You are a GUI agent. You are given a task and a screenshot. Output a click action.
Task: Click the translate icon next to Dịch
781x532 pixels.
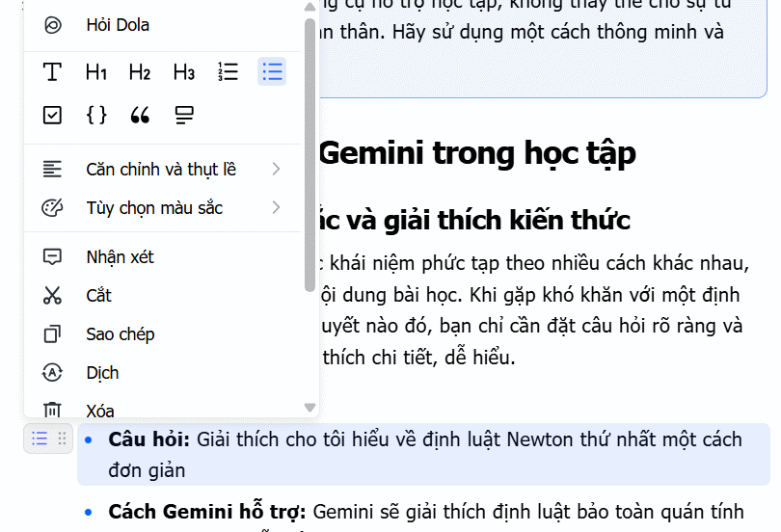(52, 372)
